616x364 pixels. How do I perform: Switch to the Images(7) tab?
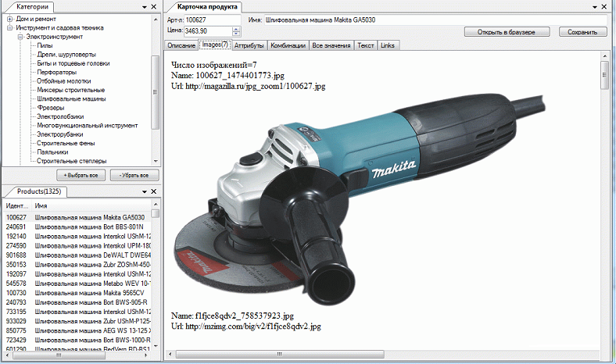tap(215, 45)
